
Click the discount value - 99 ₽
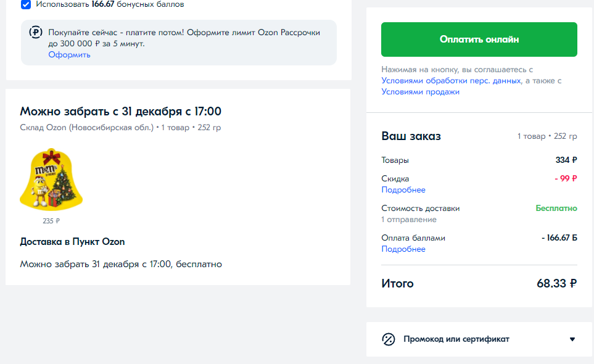click(x=566, y=178)
